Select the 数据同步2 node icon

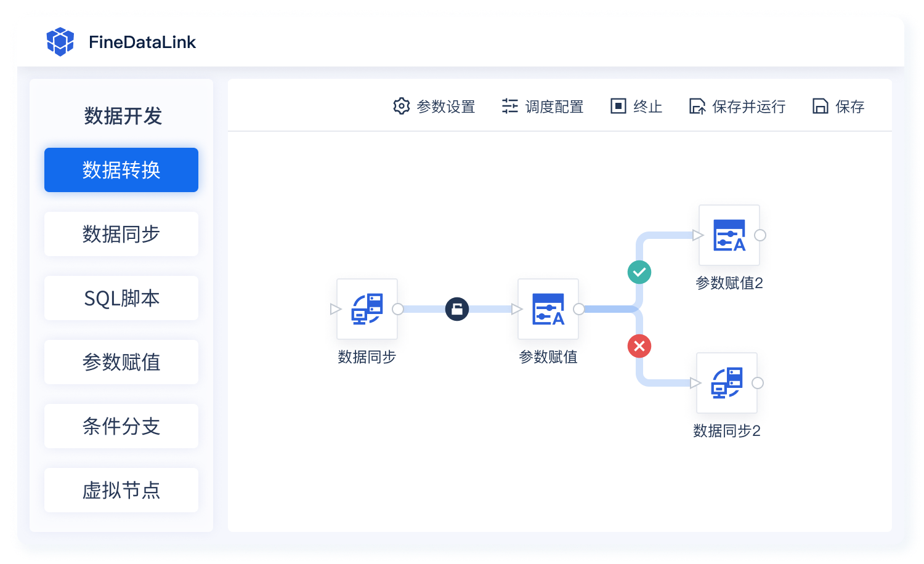(x=727, y=383)
